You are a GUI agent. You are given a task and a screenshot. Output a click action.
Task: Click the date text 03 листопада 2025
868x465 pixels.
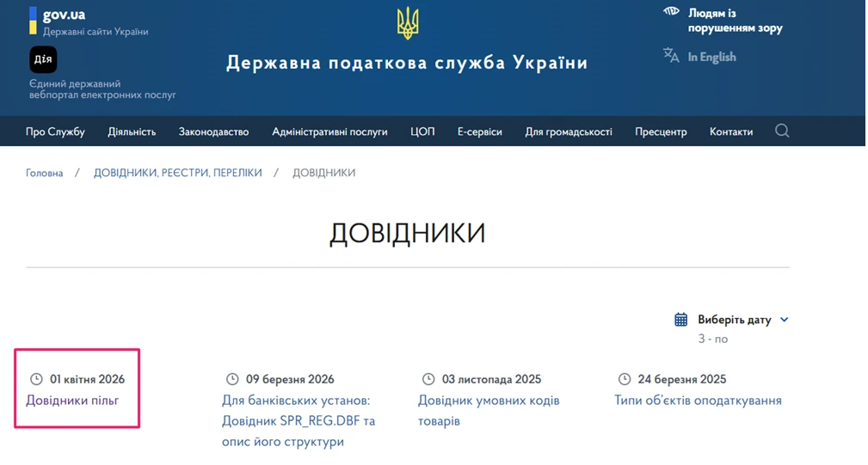pyautogui.click(x=491, y=379)
